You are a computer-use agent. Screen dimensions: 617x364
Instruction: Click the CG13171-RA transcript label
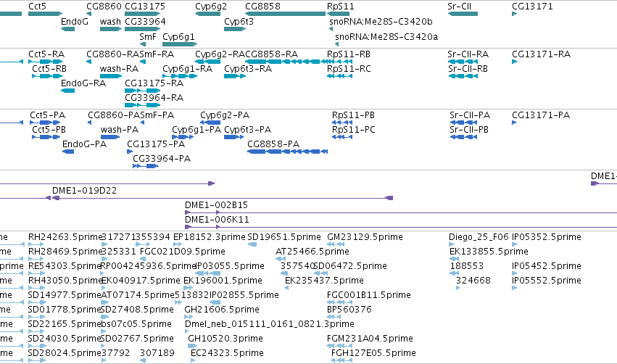pyautogui.click(x=541, y=54)
